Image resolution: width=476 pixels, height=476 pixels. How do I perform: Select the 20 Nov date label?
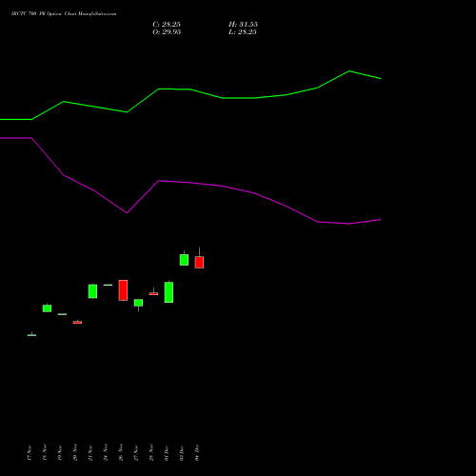tap(75, 452)
